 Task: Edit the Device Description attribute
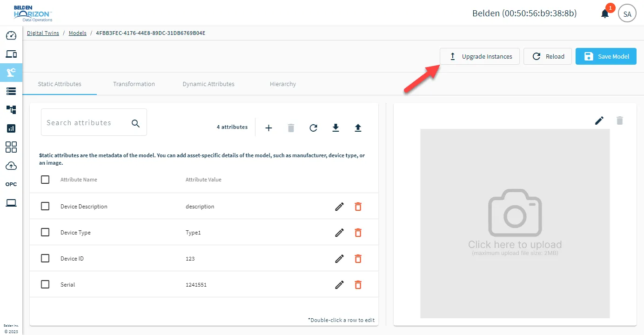point(340,206)
